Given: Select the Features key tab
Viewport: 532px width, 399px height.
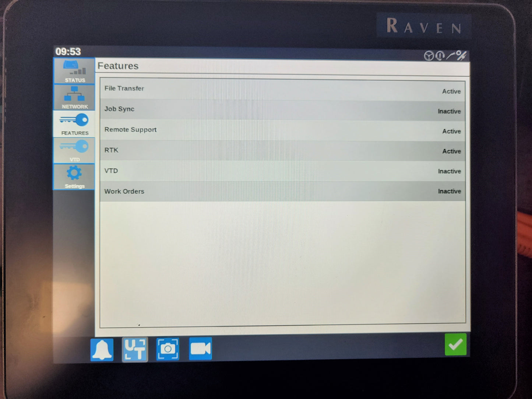Looking at the screenshot, I should pos(74,124).
